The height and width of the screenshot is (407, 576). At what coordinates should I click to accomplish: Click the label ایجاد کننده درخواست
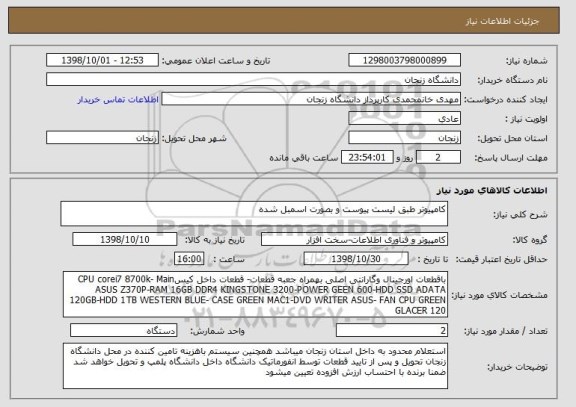pyautogui.click(x=506, y=100)
